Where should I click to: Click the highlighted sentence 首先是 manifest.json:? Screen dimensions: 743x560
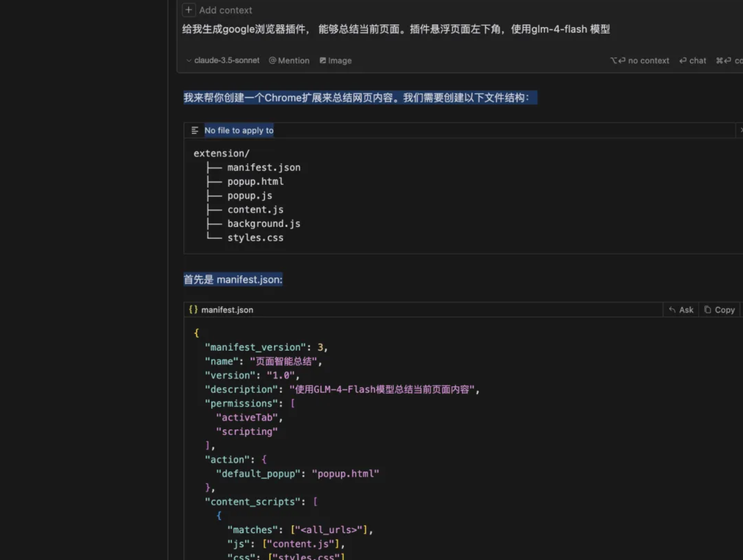tap(233, 279)
